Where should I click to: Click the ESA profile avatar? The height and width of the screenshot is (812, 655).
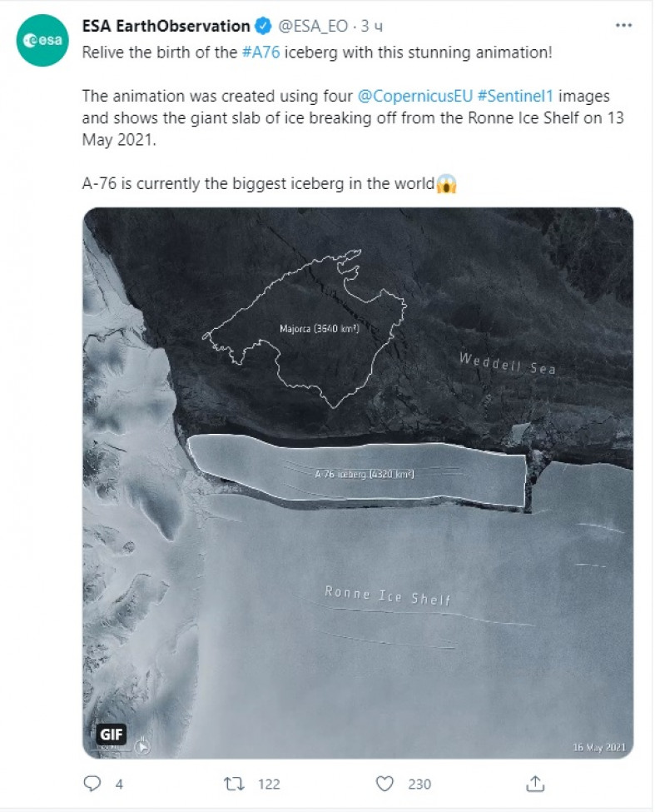41,42
